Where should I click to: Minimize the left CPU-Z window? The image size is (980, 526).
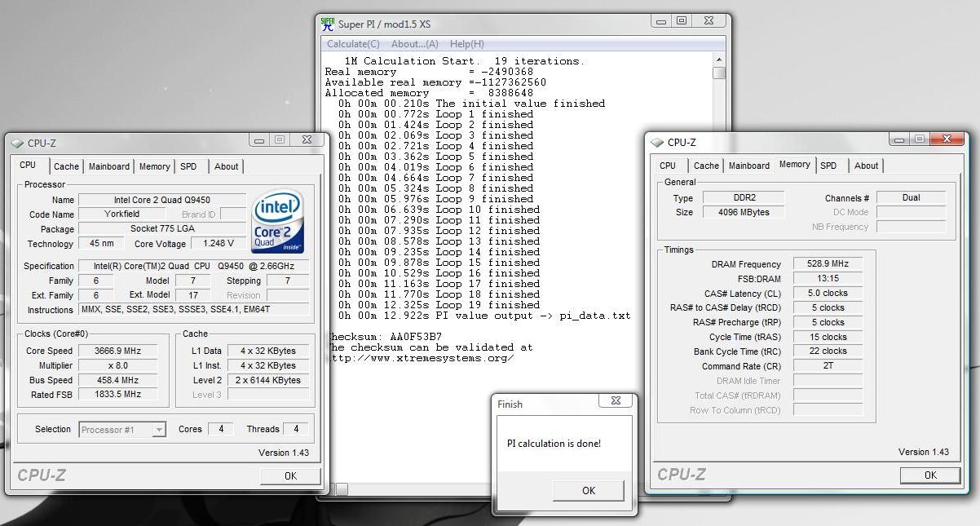[x=259, y=140]
